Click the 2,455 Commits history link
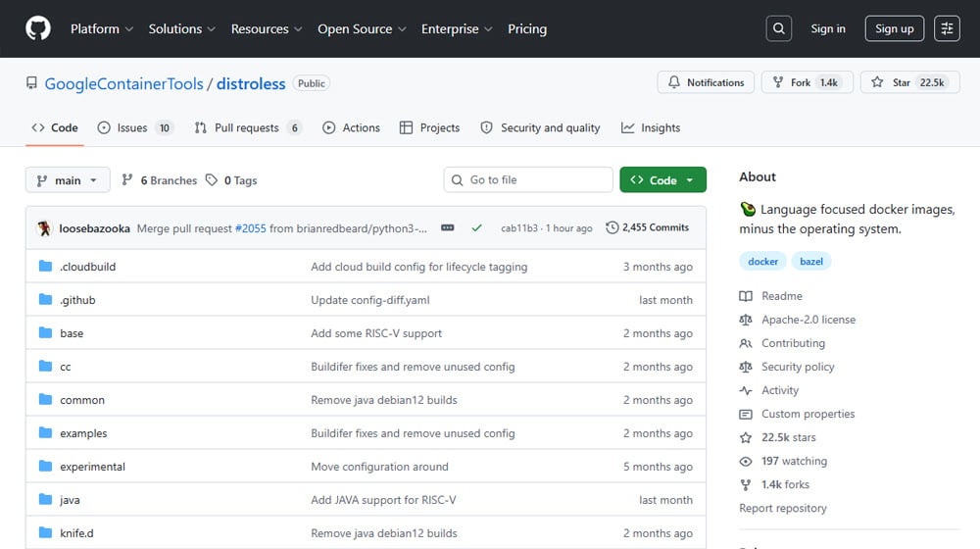Screen dimensions: 980x549 coord(648,227)
